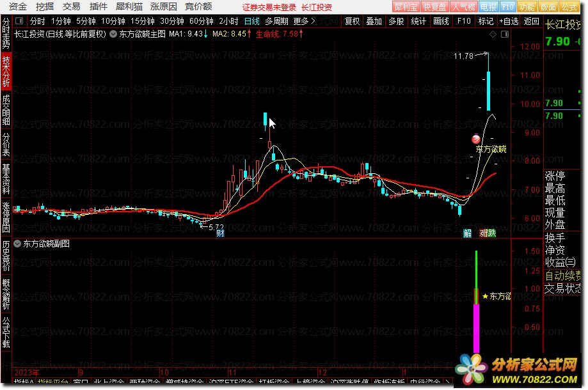
Task: Click the 生命线: 7.58 indicator value
Action: click(x=280, y=34)
